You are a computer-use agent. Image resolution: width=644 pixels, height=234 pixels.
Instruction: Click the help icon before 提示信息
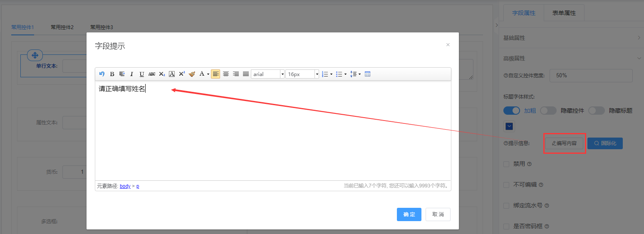coord(505,143)
